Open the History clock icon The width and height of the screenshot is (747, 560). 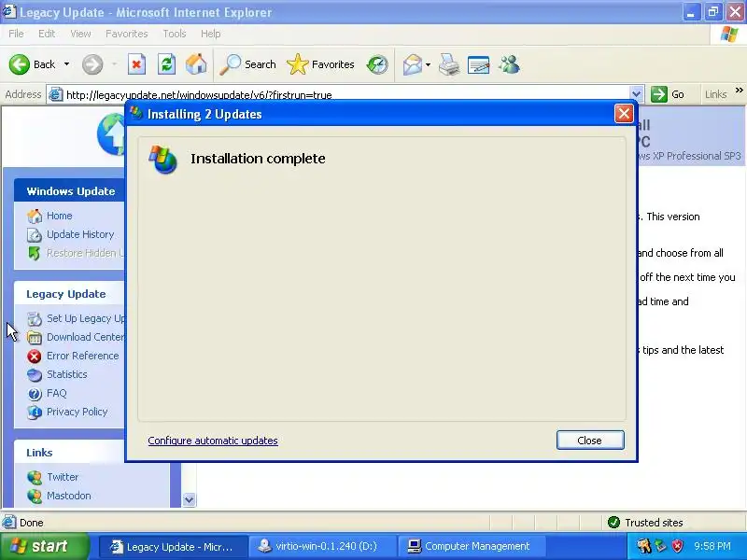pyautogui.click(x=377, y=64)
